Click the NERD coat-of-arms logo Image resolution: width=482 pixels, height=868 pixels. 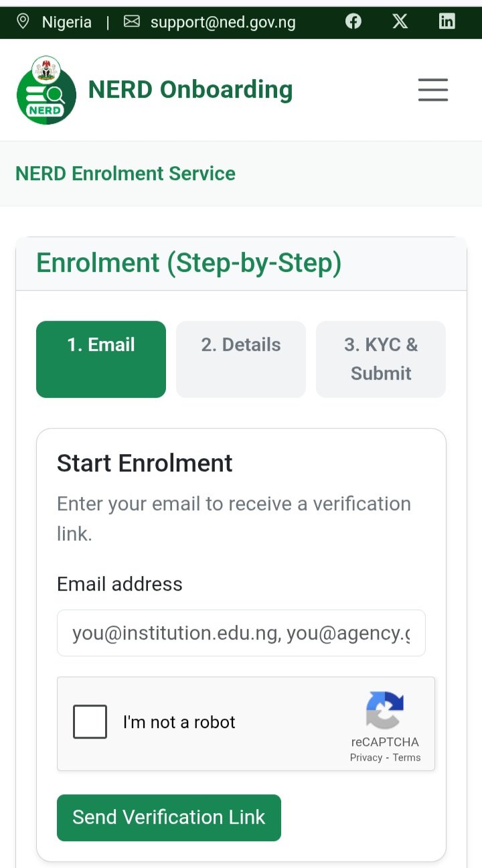(x=46, y=90)
